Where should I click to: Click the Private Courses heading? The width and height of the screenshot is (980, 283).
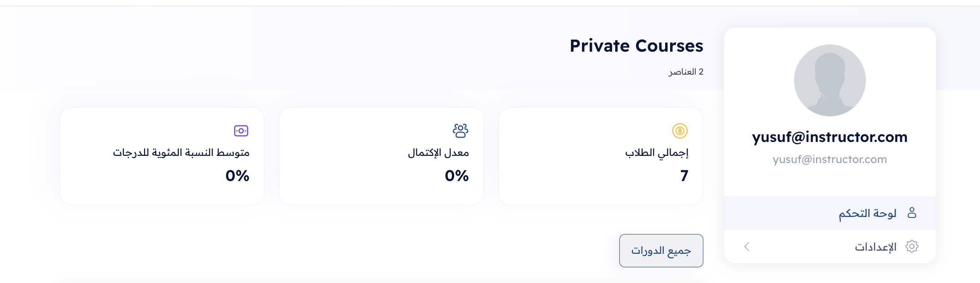pos(636,46)
